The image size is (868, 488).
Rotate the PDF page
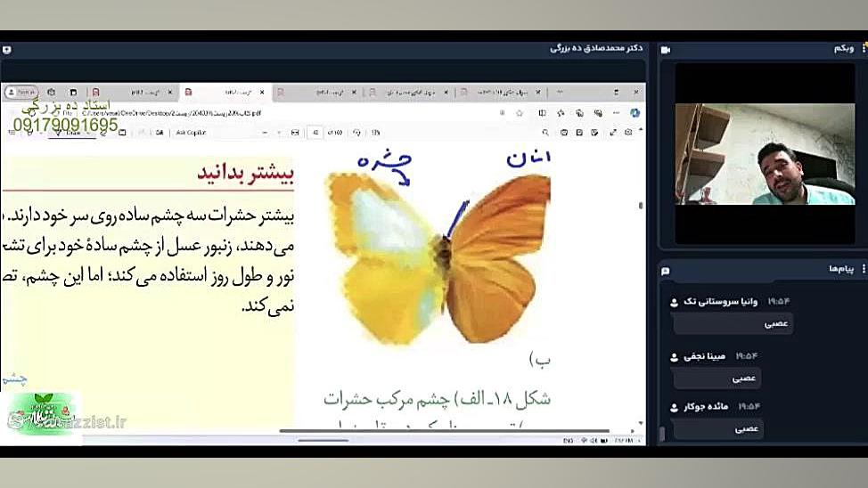[x=356, y=133]
